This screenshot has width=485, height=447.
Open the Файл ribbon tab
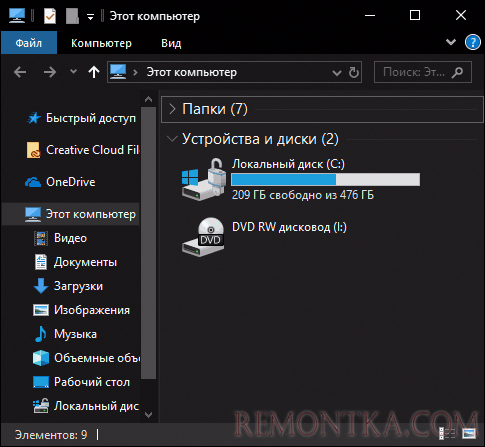tap(29, 43)
